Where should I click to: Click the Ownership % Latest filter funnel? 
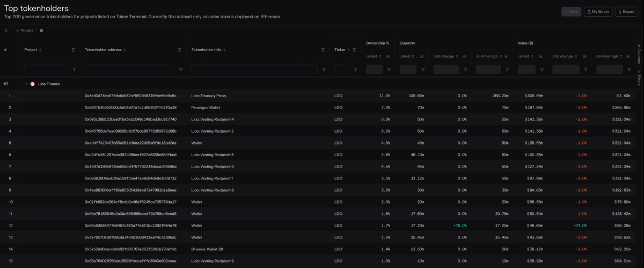(x=389, y=69)
